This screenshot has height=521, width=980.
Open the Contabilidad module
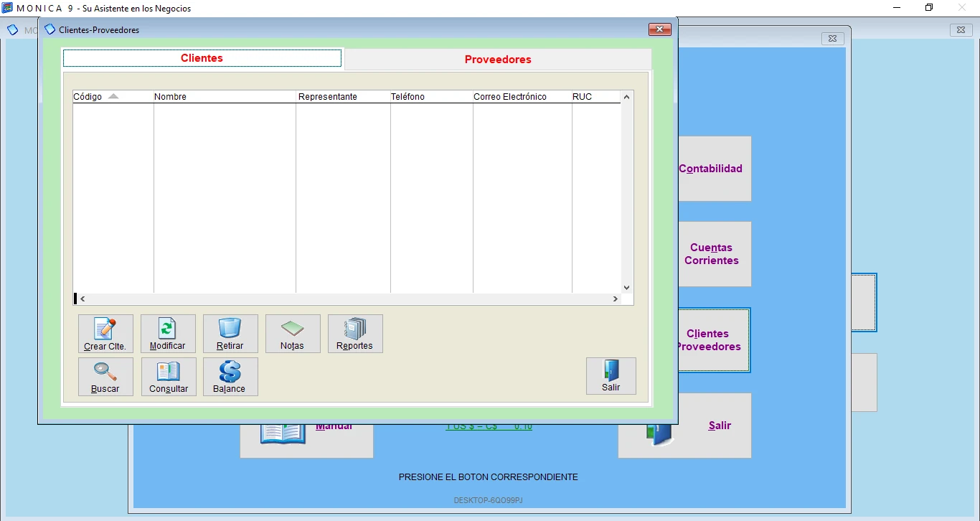coord(711,168)
